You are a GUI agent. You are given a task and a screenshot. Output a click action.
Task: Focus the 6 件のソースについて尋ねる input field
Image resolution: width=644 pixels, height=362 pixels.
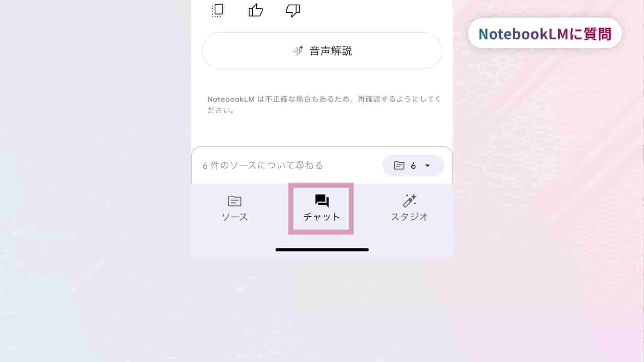point(287,165)
